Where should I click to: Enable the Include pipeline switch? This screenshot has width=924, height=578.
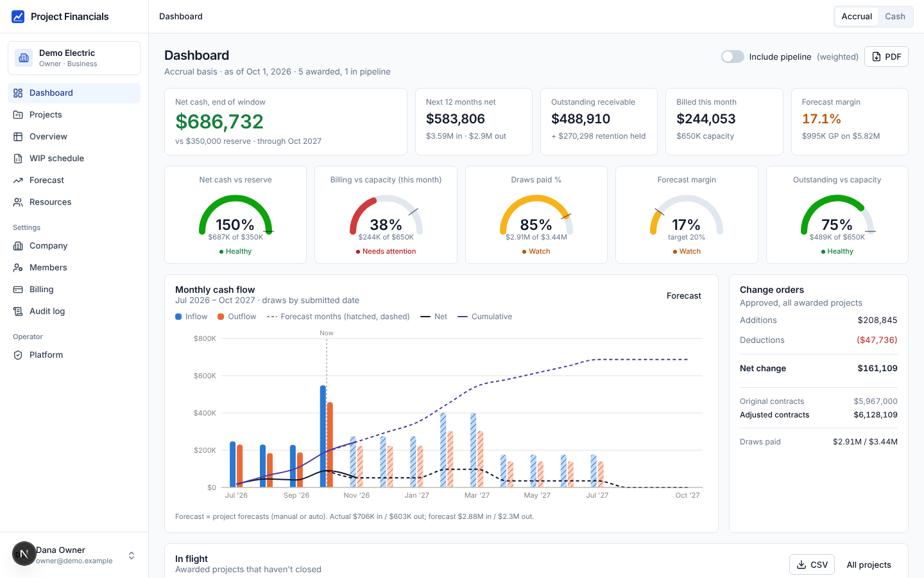point(732,57)
